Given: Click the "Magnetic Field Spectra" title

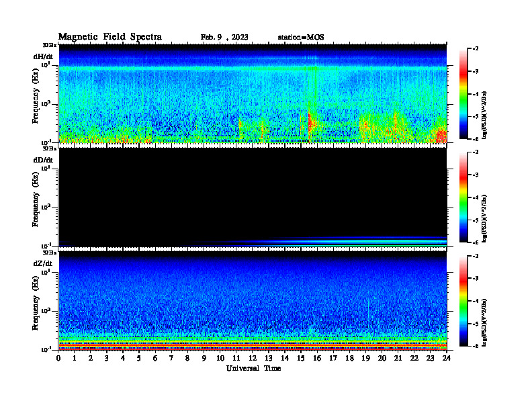Looking at the screenshot, I should pos(110,37).
